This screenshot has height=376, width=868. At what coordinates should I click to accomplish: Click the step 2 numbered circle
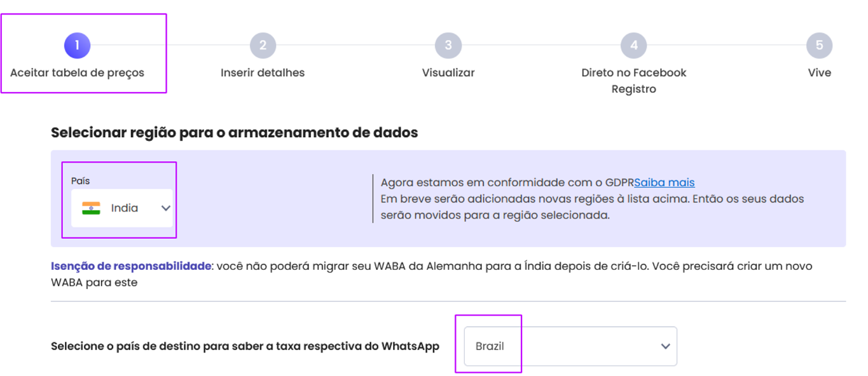263,45
